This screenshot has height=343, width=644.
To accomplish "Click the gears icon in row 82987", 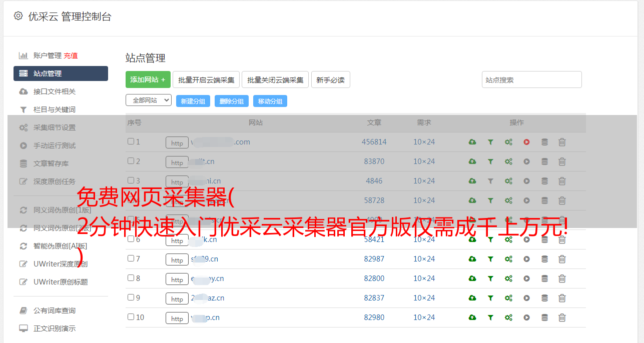I will tap(508, 259).
